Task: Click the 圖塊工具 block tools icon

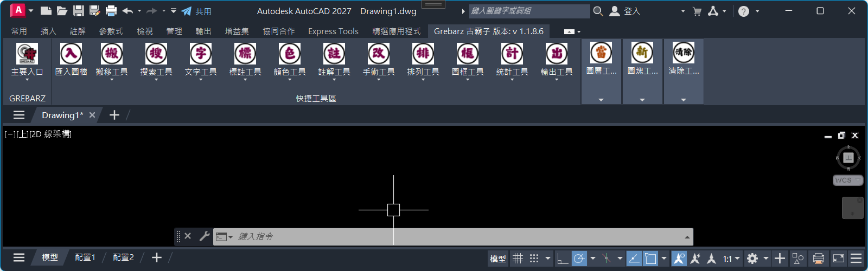Action: tap(642, 53)
